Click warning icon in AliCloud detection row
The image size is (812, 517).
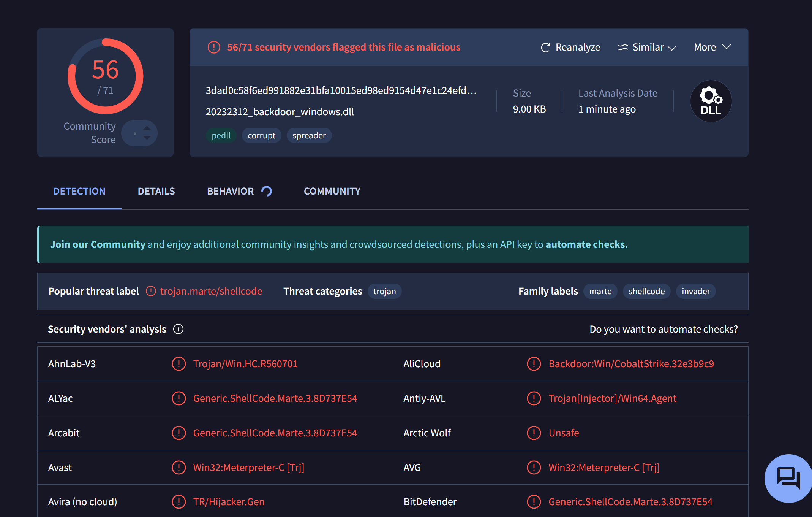[534, 364]
